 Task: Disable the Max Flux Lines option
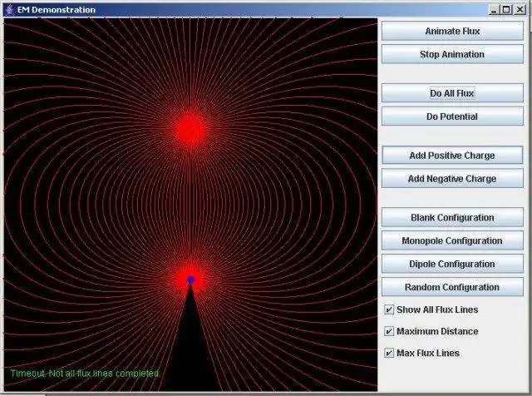(389, 353)
